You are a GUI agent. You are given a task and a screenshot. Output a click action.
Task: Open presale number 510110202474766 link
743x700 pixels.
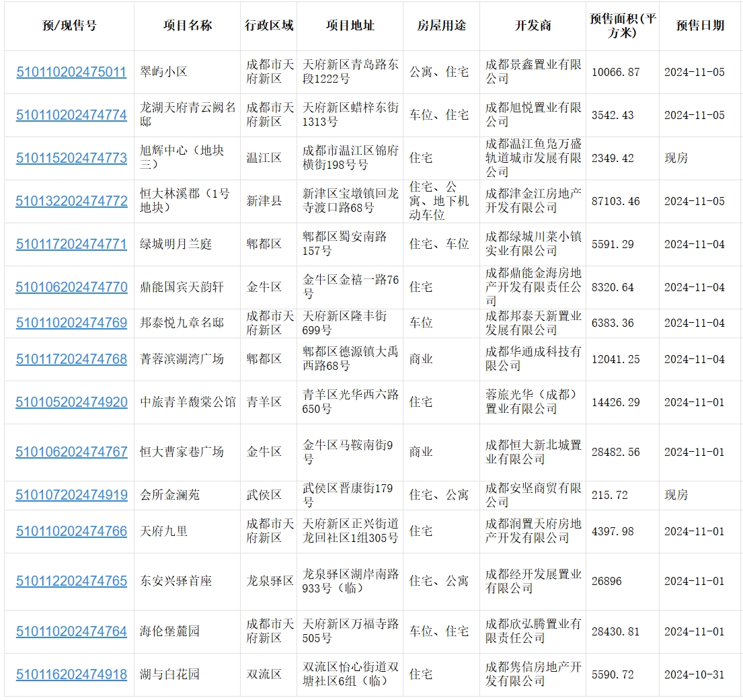[x=71, y=531]
